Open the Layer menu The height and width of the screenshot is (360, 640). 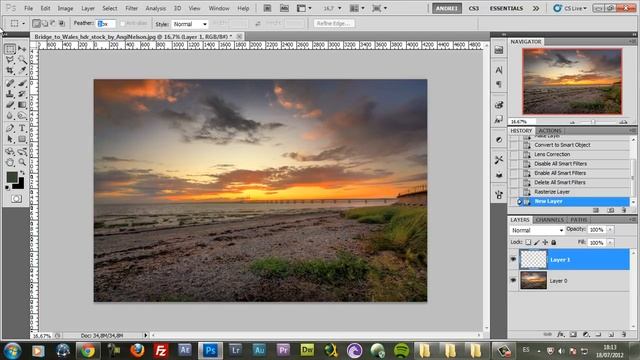(88, 8)
